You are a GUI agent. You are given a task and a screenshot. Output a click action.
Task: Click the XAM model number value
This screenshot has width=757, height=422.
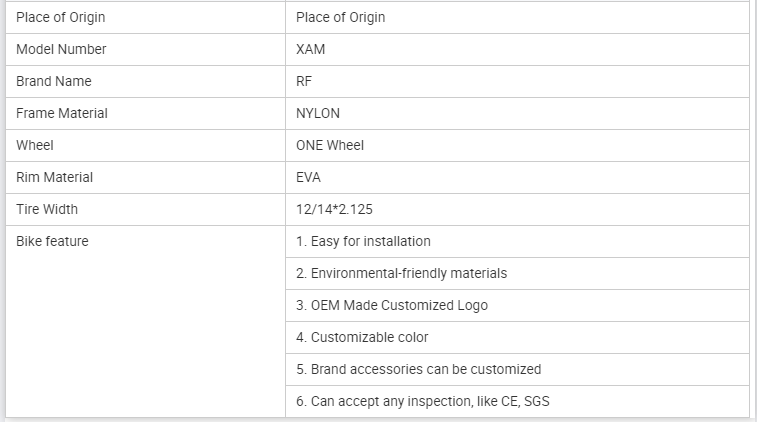[x=310, y=49]
